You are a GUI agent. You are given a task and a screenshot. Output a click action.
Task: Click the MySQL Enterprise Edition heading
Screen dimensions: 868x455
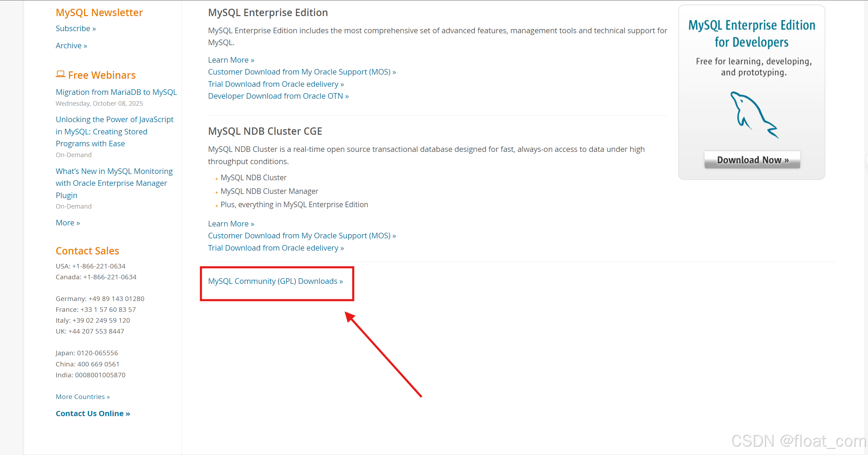[x=268, y=13]
